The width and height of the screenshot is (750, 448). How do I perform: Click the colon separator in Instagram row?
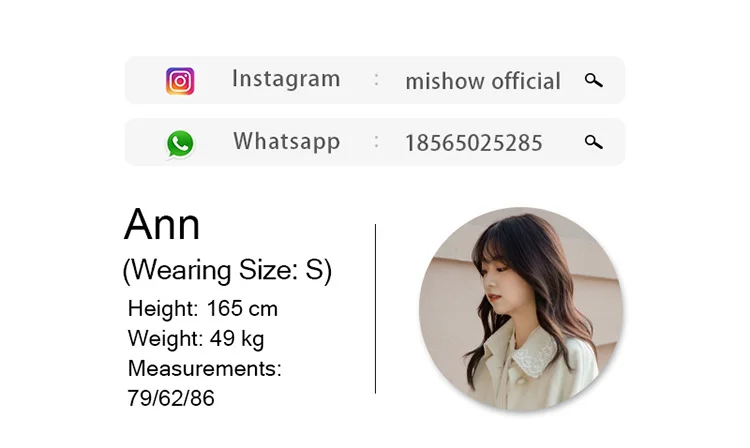tap(376, 79)
